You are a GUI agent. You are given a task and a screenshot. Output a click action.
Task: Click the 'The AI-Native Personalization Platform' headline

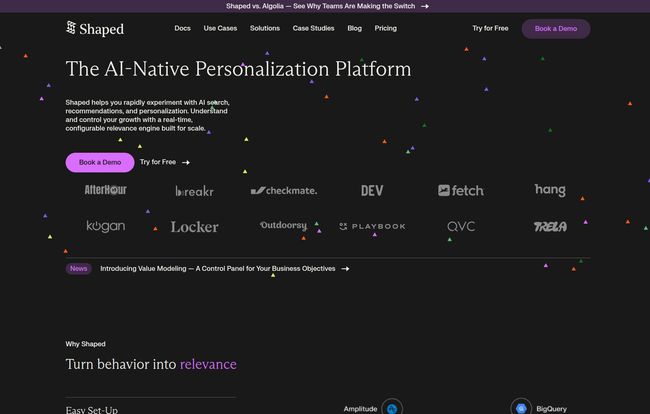click(x=238, y=69)
